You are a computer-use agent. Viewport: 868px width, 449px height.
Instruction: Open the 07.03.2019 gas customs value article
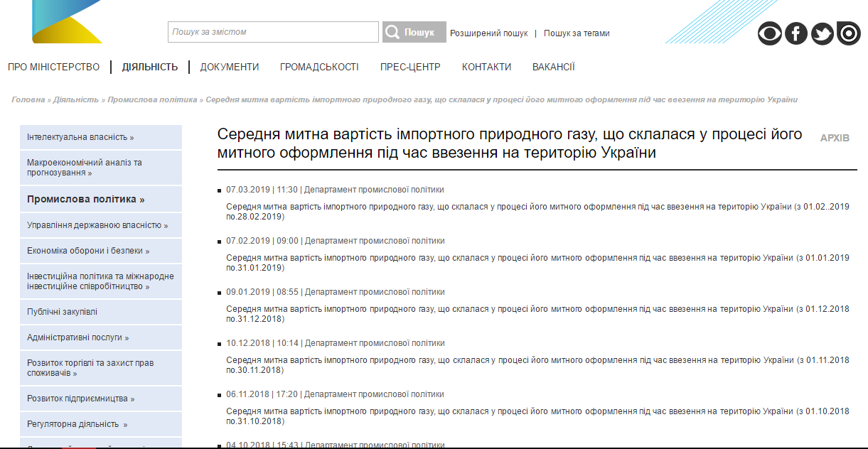click(x=508, y=207)
